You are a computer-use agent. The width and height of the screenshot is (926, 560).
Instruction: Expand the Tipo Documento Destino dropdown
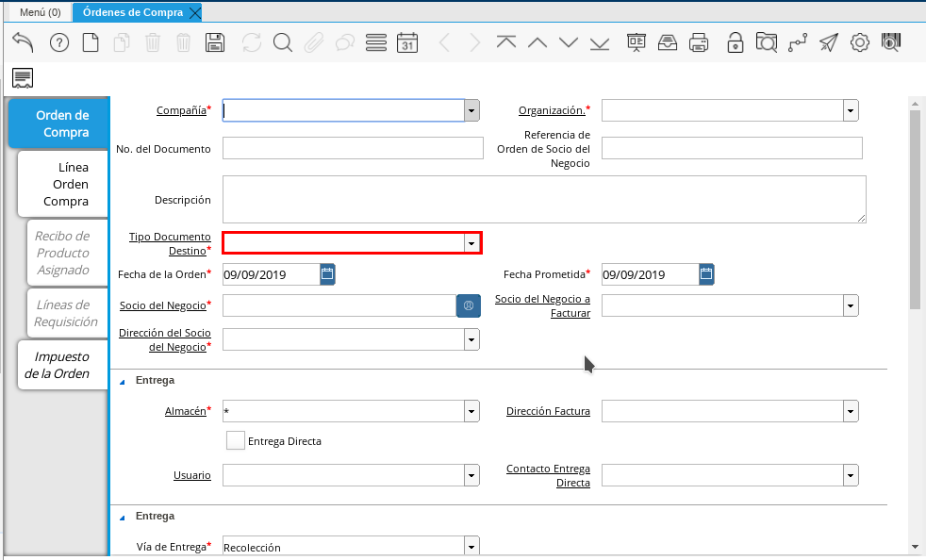(x=471, y=243)
